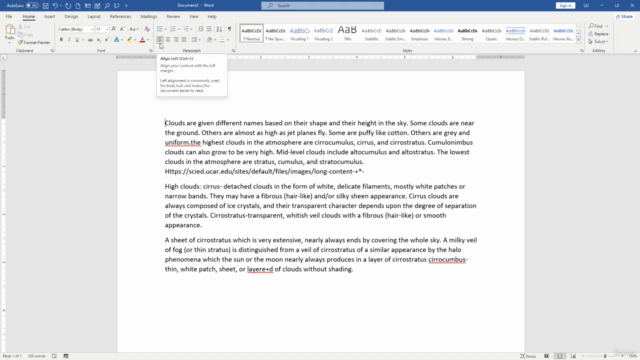Click the Justify alignment icon
The image size is (640, 360).
(x=184, y=40)
